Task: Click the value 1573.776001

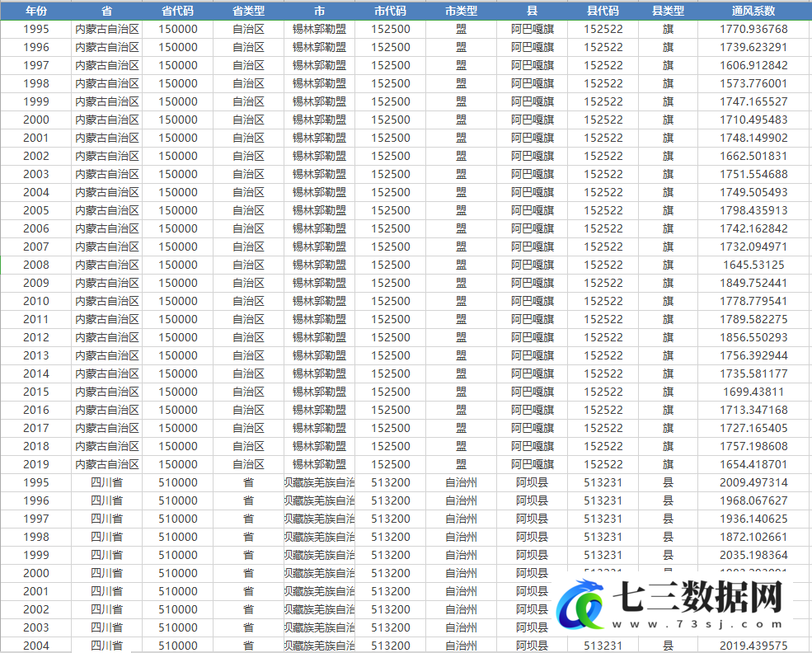Action: (x=754, y=83)
